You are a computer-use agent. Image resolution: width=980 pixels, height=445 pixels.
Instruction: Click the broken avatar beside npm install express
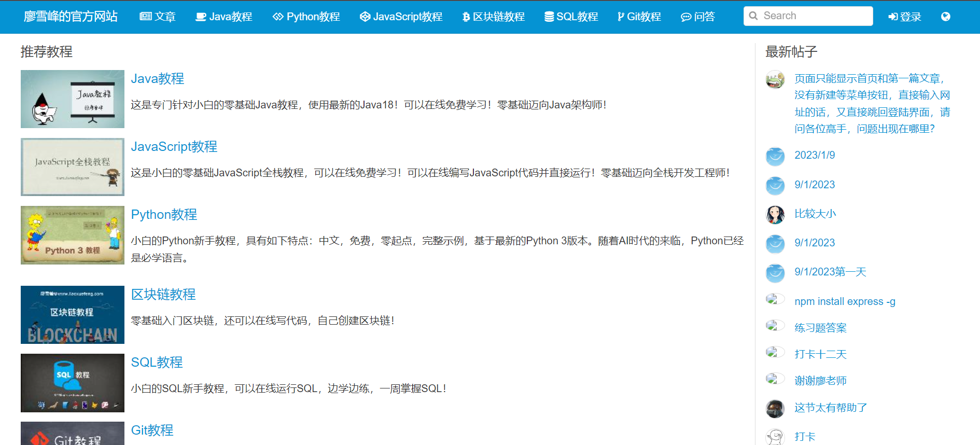[x=774, y=299]
